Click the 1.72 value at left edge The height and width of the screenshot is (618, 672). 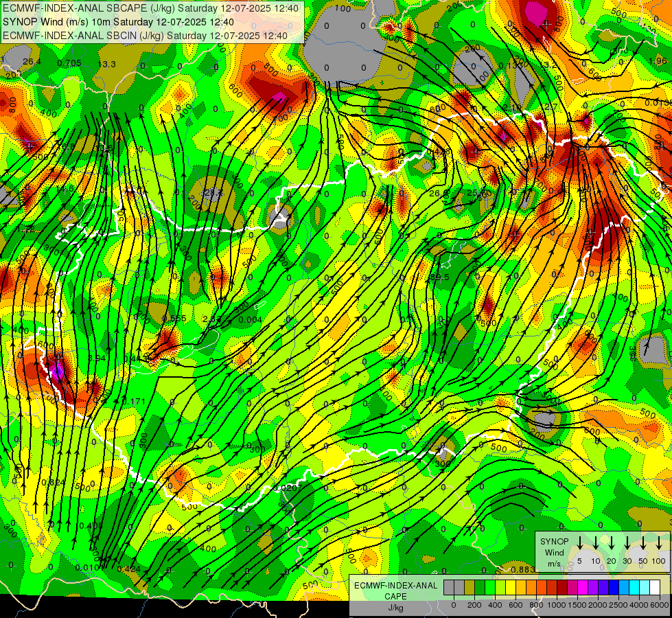click(27, 230)
